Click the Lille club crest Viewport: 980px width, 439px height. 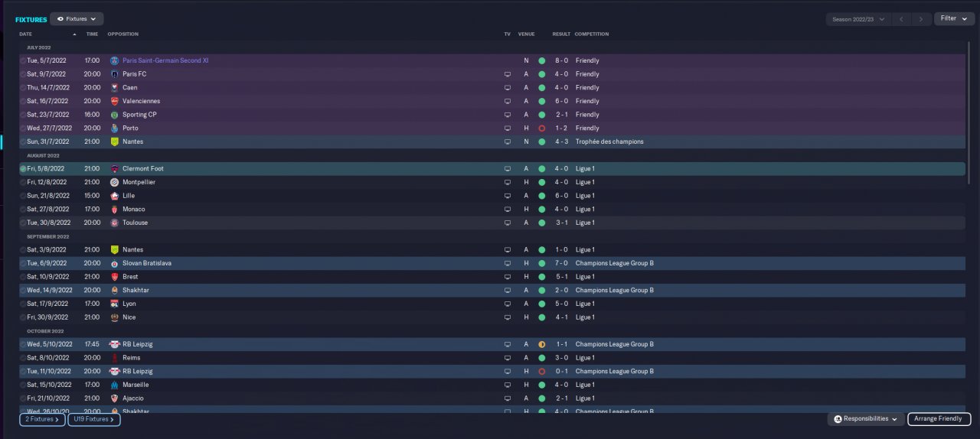[115, 196]
